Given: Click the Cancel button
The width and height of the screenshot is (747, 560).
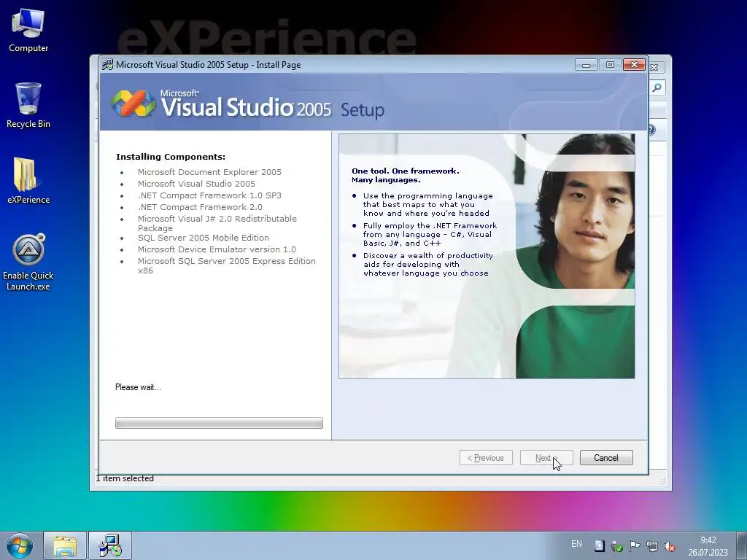Looking at the screenshot, I should point(606,458).
